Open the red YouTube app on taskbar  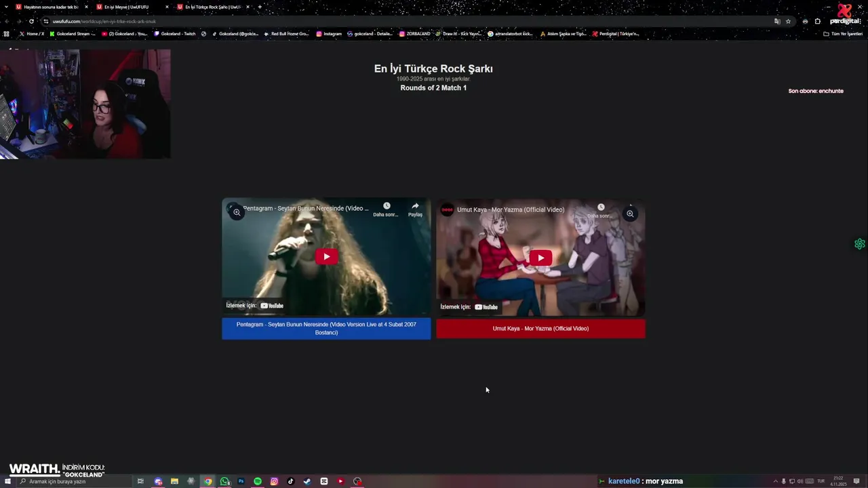coord(340,481)
